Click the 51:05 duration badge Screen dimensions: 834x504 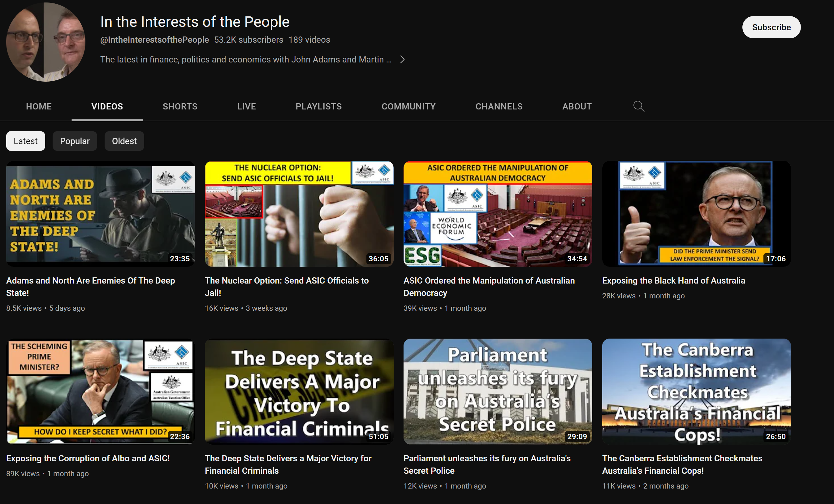click(x=378, y=437)
